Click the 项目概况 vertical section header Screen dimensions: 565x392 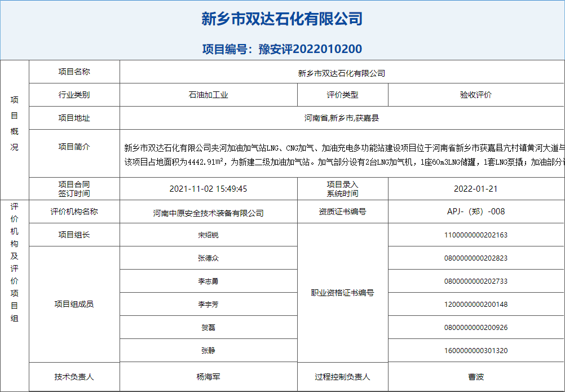[15, 124]
